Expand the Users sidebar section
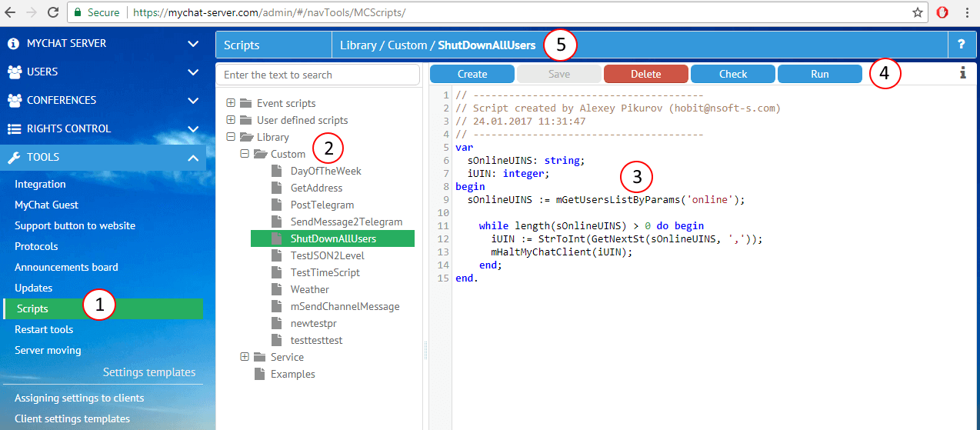 (x=192, y=72)
